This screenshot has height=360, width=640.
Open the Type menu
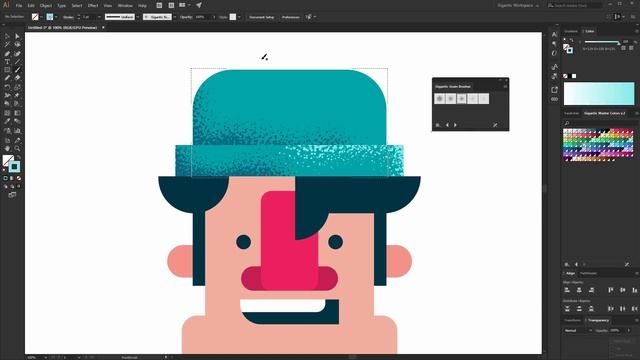(x=62, y=6)
